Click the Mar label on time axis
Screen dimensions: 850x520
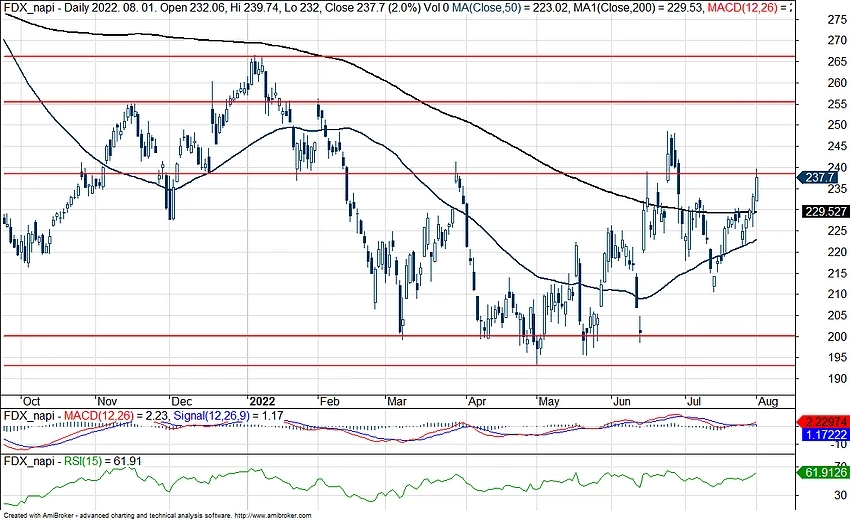tap(397, 401)
